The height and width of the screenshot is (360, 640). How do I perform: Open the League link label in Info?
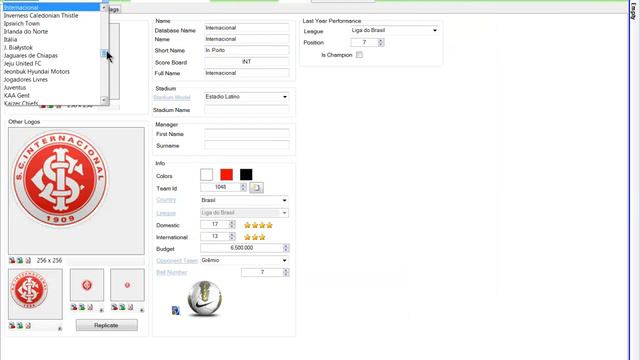[x=166, y=213]
